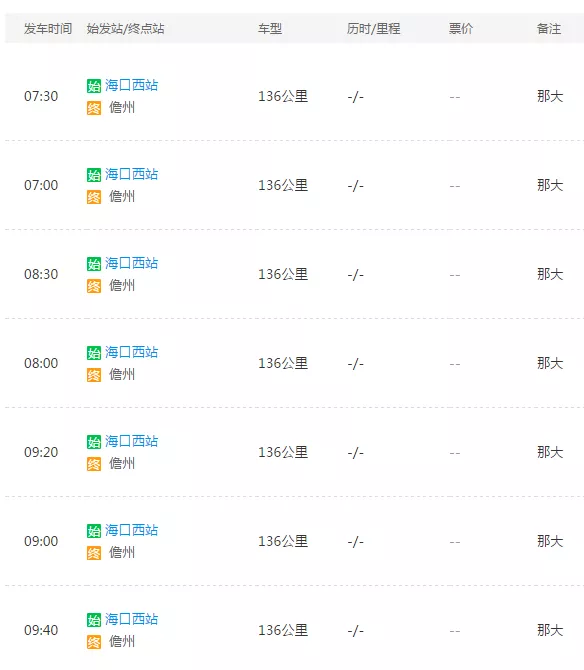Click green 始 icon in 08:30 row

(x=94, y=264)
